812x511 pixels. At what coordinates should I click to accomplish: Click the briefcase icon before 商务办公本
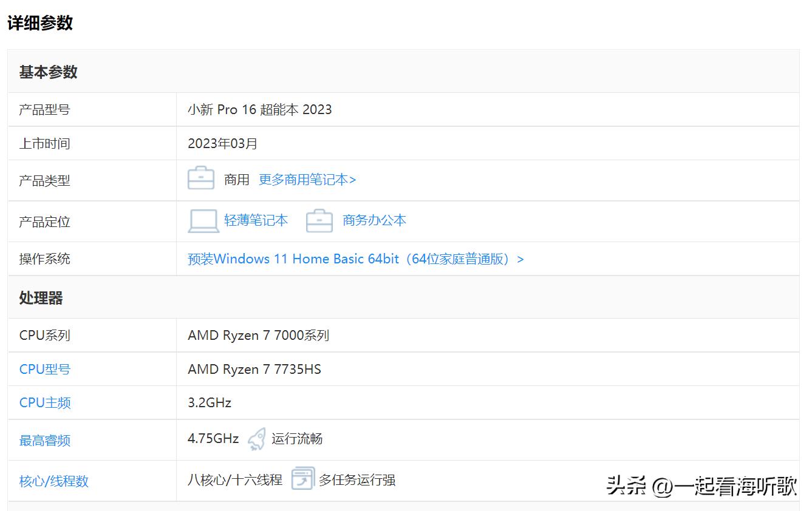(x=319, y=220)
